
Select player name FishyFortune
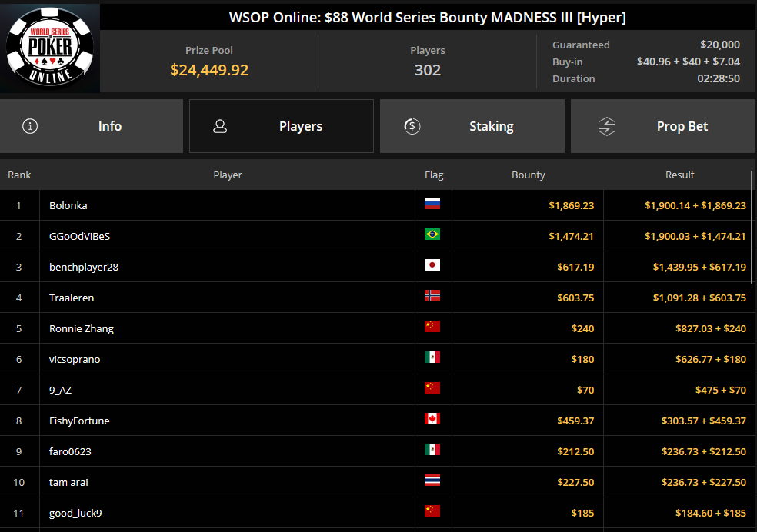[x=79, y=421]
